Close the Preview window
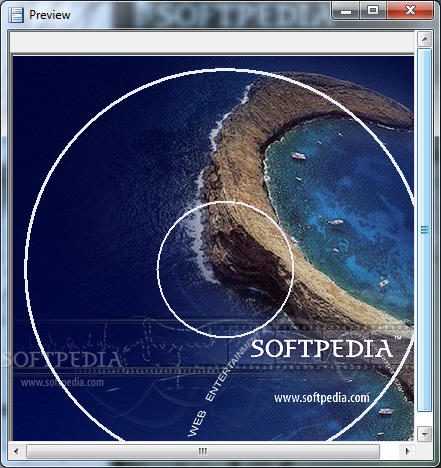 410,11
